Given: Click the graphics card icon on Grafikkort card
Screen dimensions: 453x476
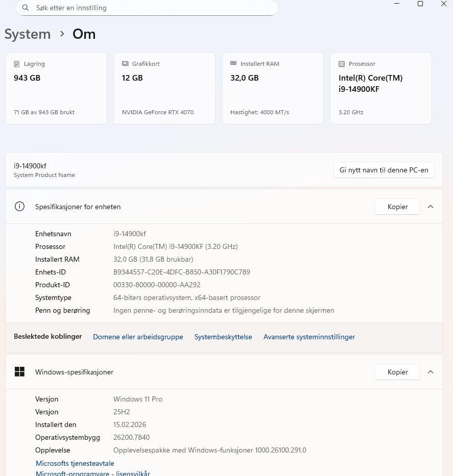Looking at the screenshot, I should pos(125,64).
